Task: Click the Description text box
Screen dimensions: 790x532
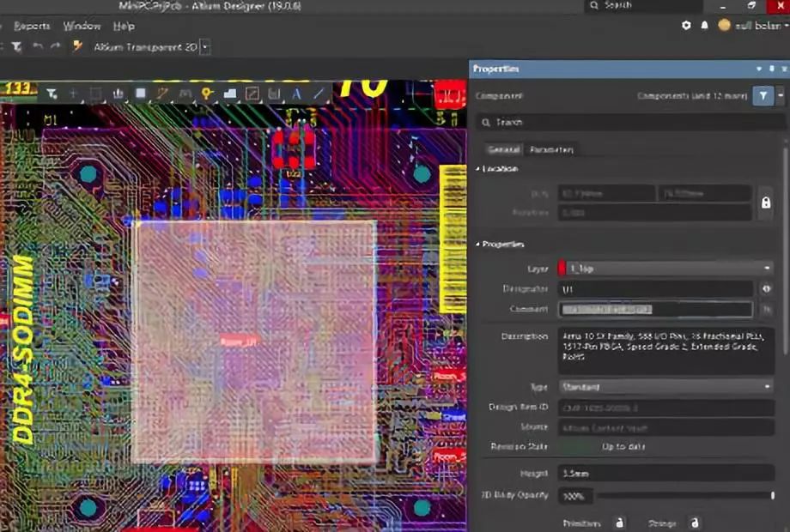Action: 666,351
